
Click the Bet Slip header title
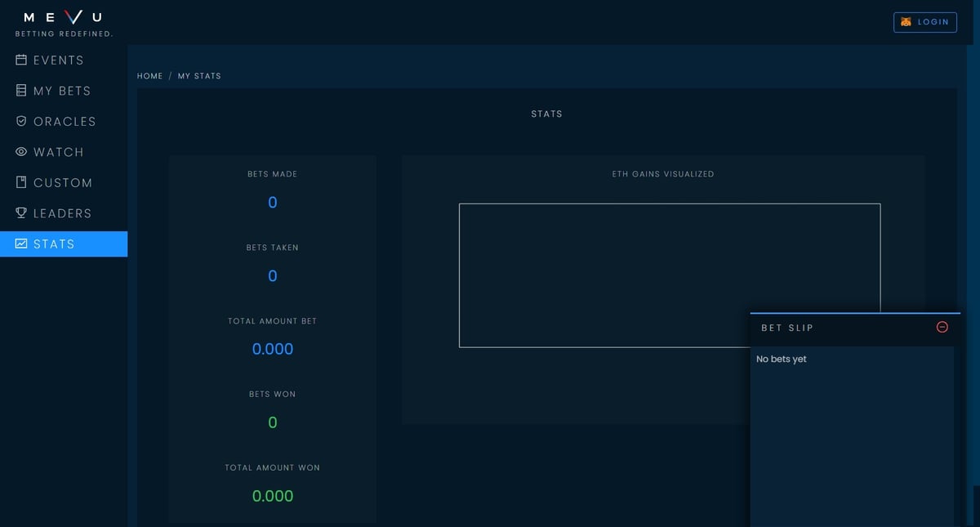786,328
